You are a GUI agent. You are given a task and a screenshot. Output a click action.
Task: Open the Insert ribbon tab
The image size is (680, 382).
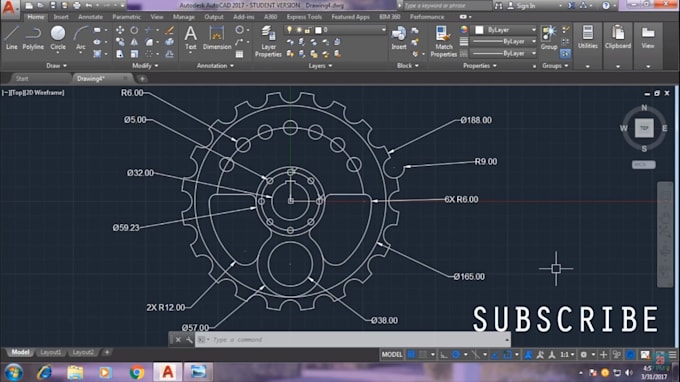pos(61,17)
